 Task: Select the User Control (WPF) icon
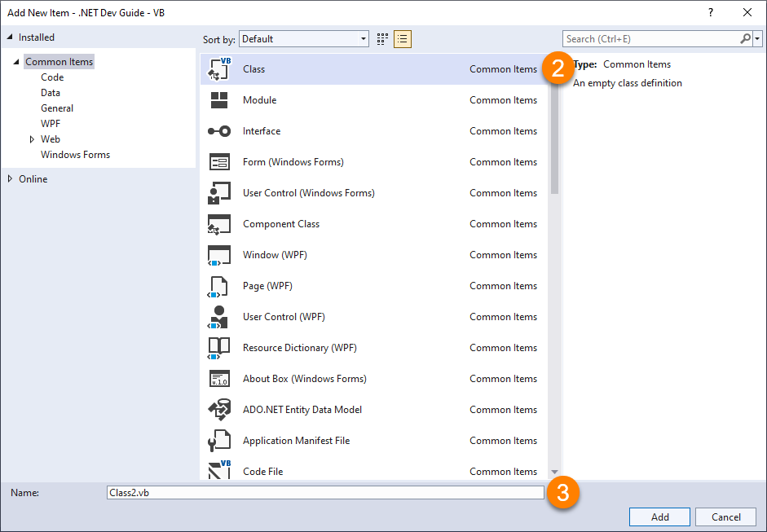click(x=218, y=317)
